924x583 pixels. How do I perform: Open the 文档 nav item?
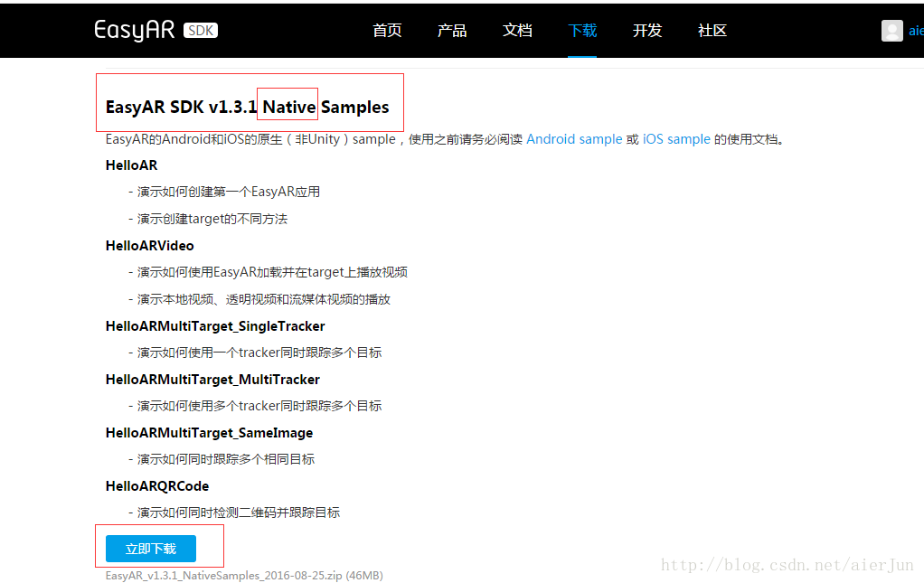(517, 31)
